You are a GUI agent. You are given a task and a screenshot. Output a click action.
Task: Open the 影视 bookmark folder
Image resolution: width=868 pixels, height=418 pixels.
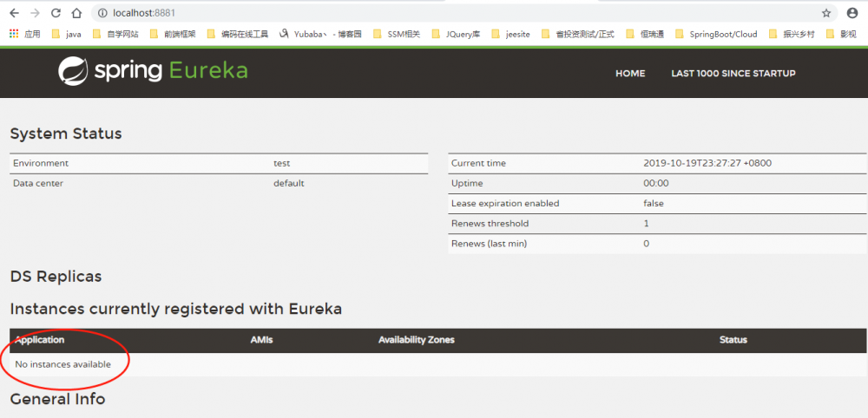click(841, 35)
